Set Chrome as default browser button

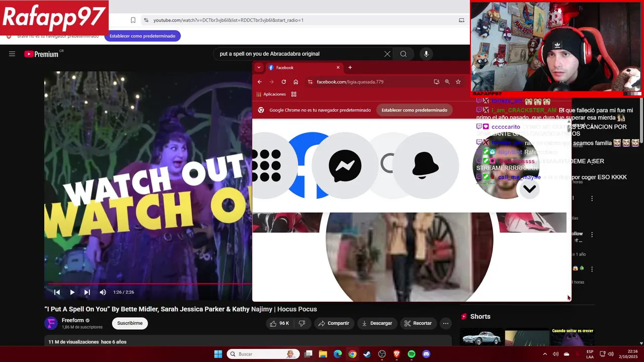414,110
